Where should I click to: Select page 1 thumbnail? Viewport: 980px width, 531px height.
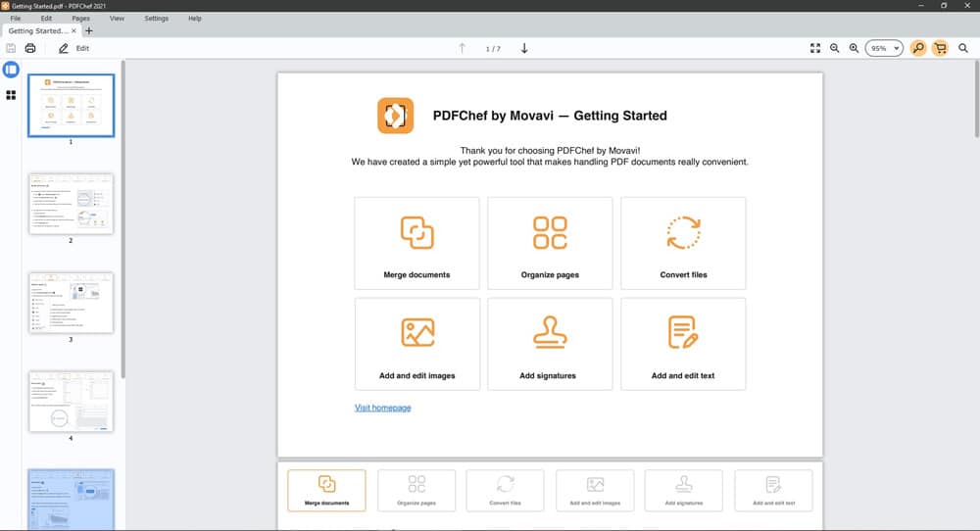[71, 106]
